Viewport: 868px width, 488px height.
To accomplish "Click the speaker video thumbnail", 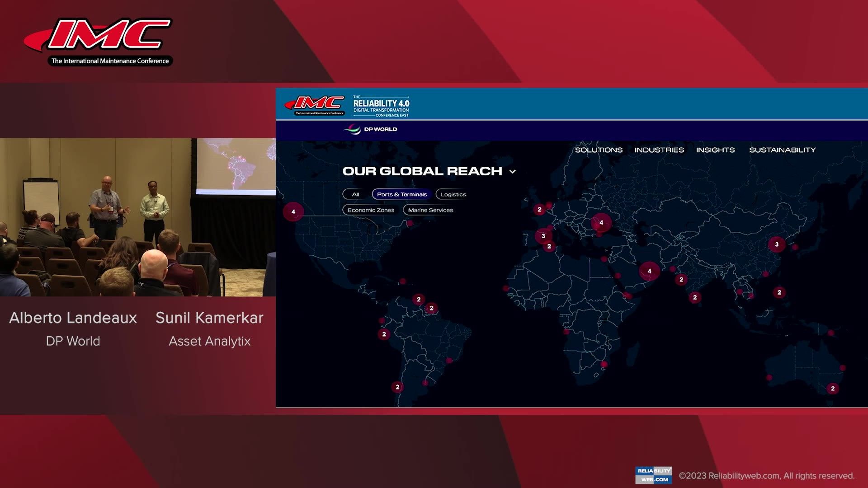I will 137,217.
